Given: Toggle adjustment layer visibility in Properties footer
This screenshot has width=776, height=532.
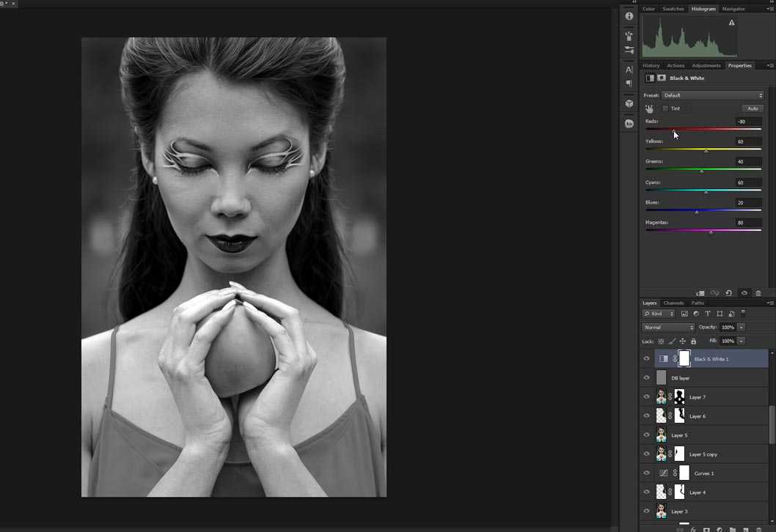Looking at the screenshot, I should click(744, 293).
